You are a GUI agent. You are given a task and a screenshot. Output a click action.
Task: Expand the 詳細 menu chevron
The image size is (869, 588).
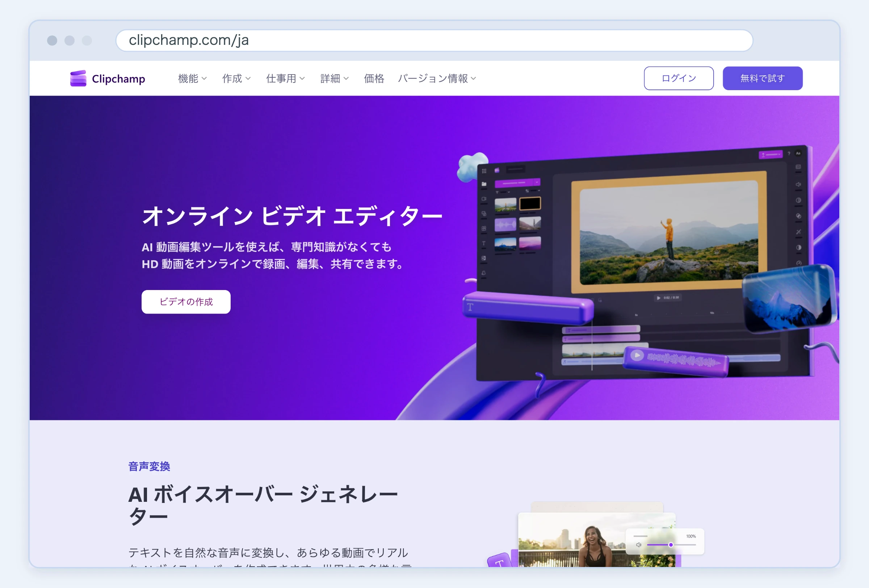coord(346,79)
